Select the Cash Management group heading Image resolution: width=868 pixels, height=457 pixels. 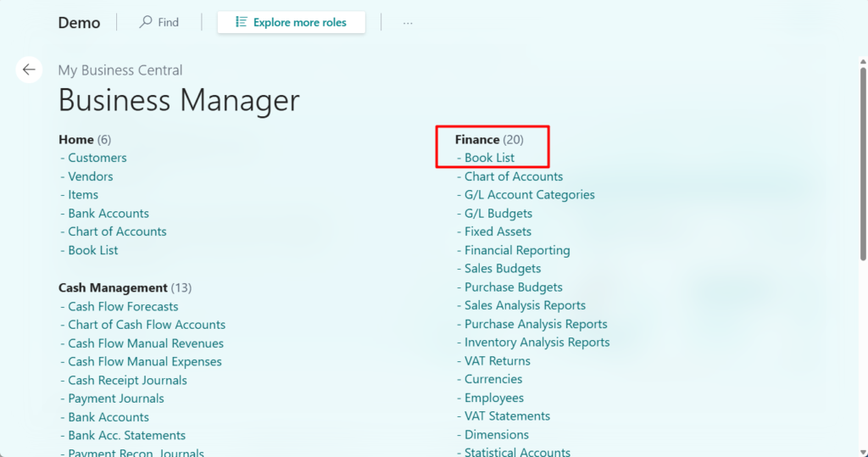click(x=113, y=287)
